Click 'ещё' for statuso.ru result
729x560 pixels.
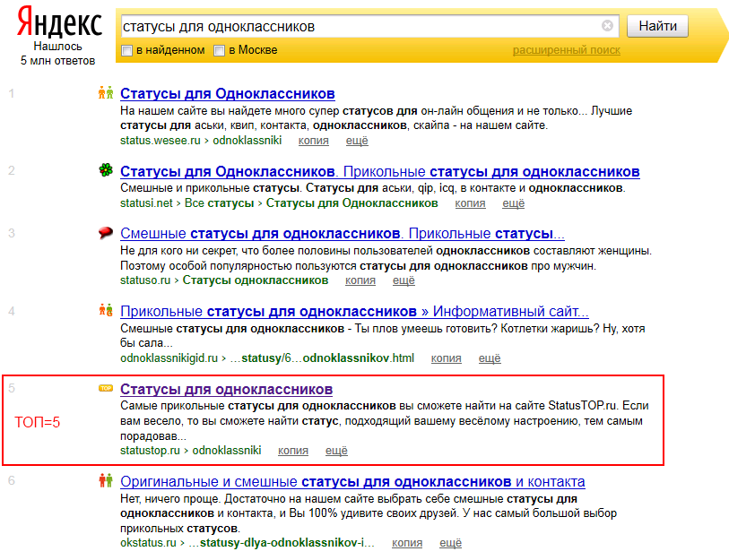click(x=404, y=280)
